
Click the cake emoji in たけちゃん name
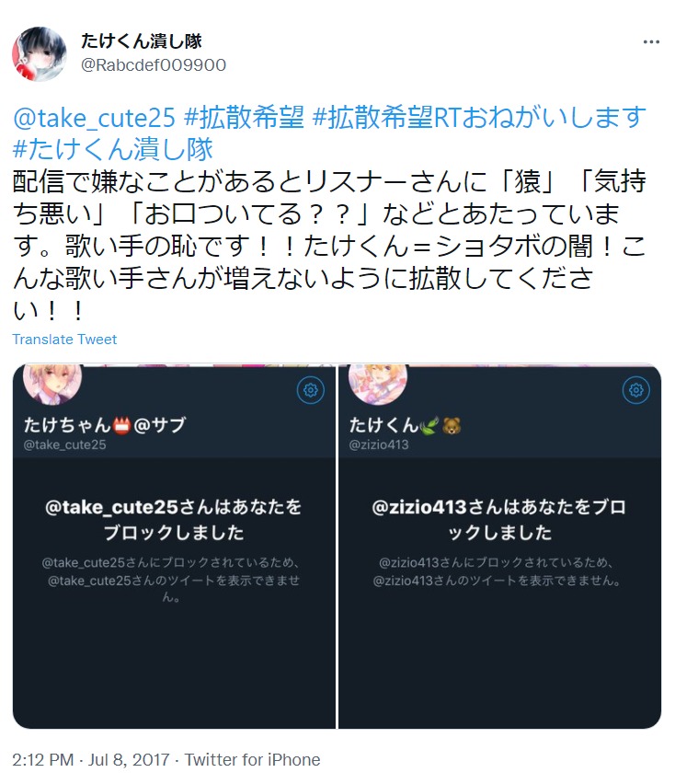[x=121, y=426]
